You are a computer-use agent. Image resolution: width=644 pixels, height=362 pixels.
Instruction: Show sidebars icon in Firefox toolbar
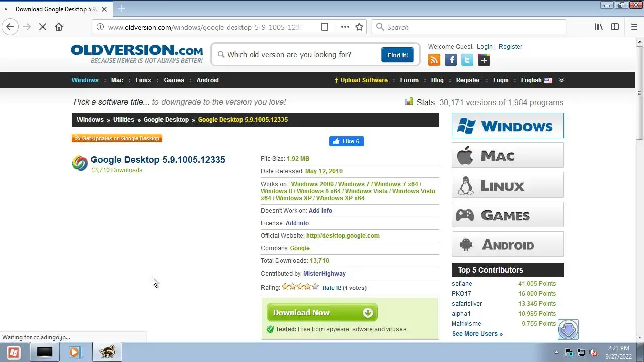(x=615, y=27)
